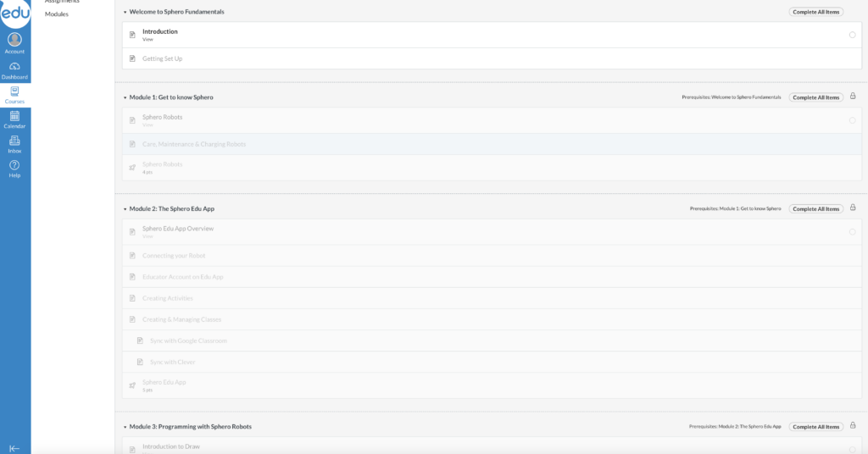868x454 pixels.
Task: Click Prerequisites: Welcome to Sphero Fundamentals text
Action: tap(732, 97)
